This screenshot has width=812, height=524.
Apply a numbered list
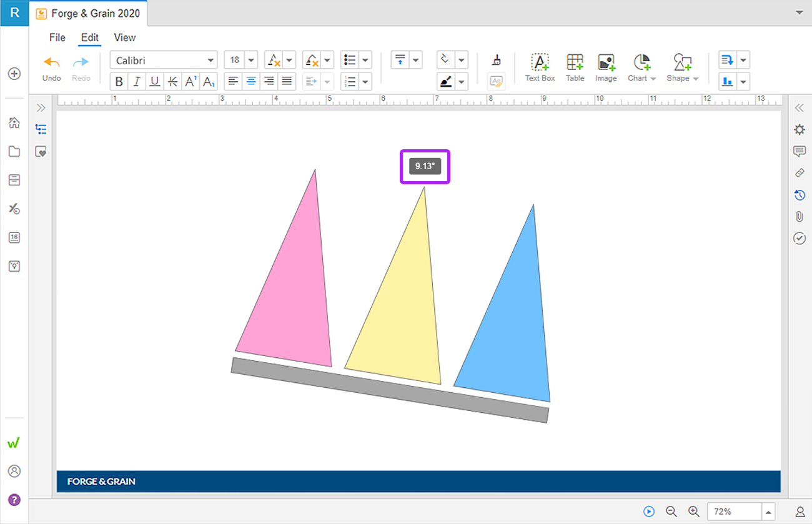tap(350, 81)
